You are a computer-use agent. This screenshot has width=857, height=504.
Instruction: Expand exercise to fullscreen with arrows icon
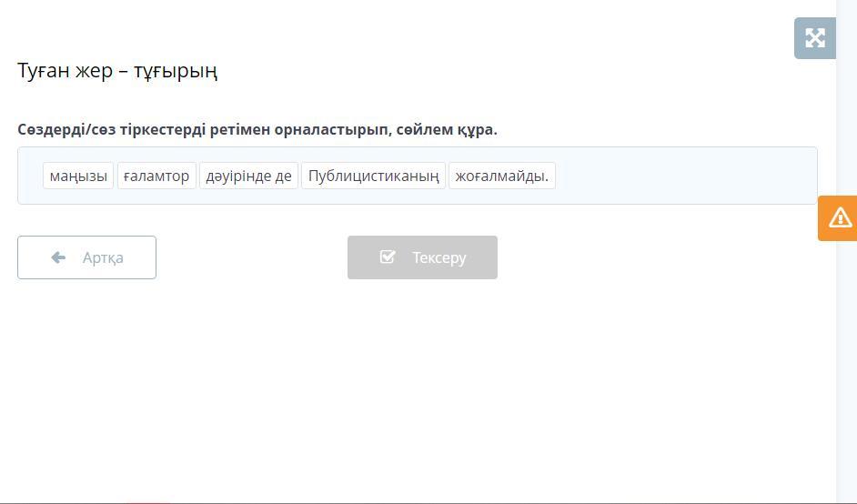coord(814,38)
